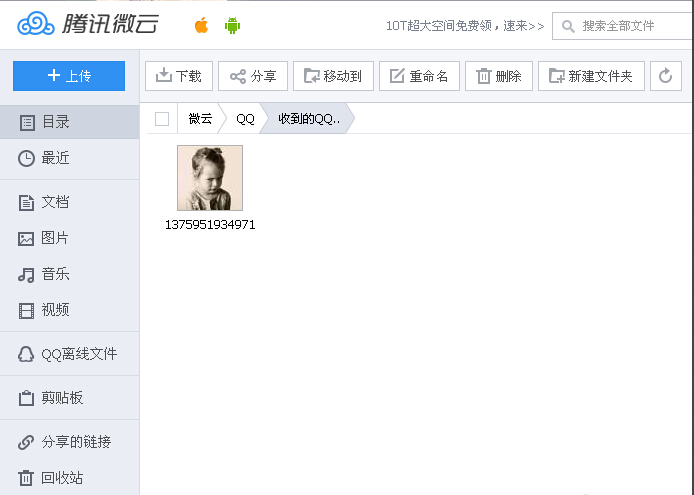The width and height of the screenshot is (694, 495).
Task: Open QQ离线文件 offline files
Action: click(69, 354)
